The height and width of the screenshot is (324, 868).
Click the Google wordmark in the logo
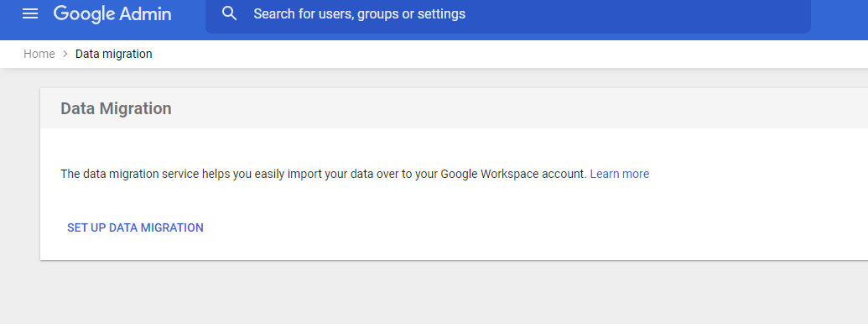[84, 14]
